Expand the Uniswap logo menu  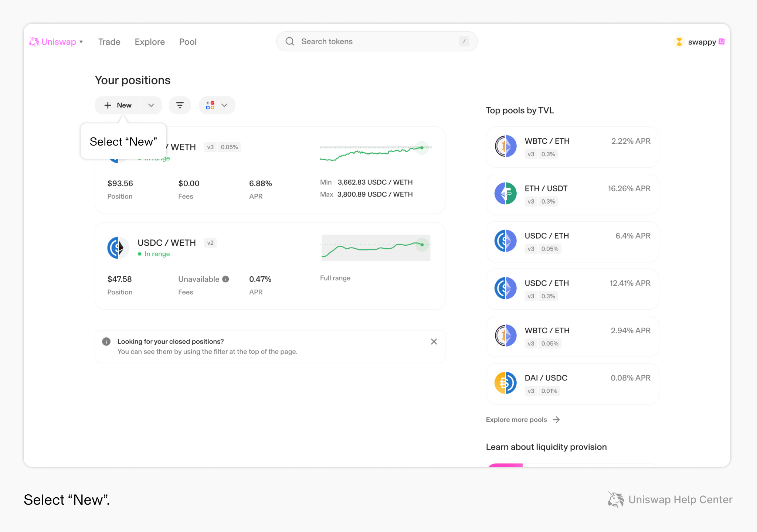coord(81,42)
